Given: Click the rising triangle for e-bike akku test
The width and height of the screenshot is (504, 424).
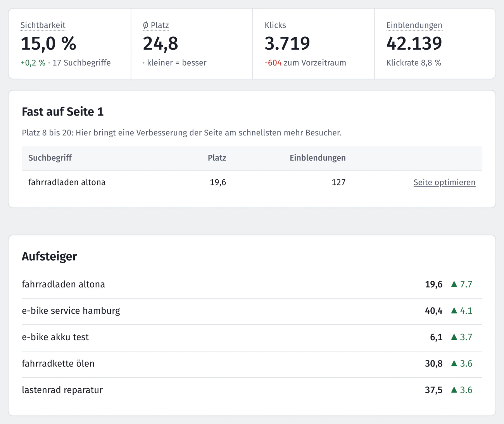Looking at the screenshot, I should tap(454, 337).
